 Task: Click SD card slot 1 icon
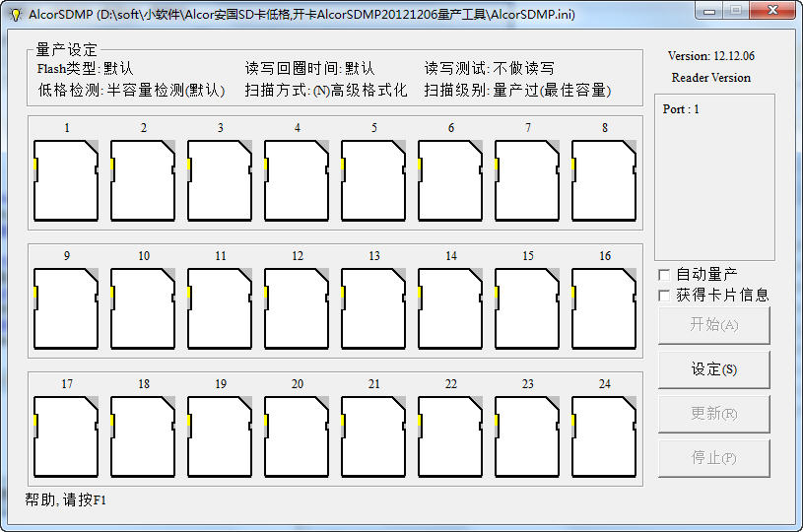coord(66,180)
